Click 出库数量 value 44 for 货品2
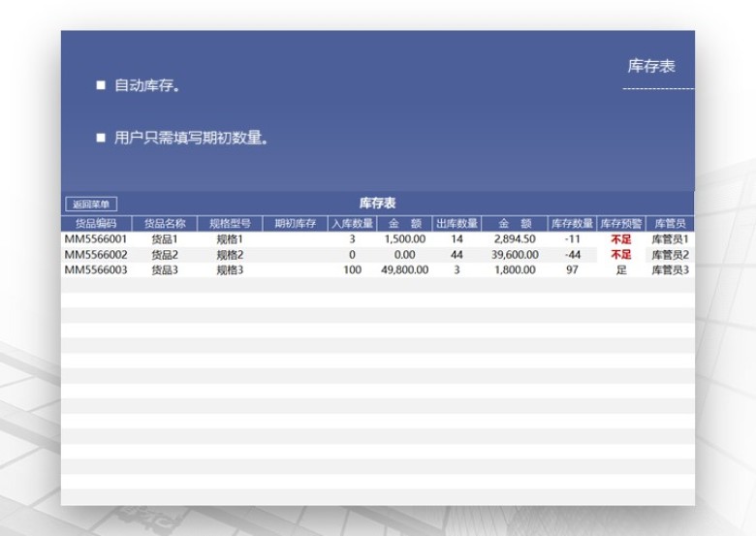 coord(457,255)
